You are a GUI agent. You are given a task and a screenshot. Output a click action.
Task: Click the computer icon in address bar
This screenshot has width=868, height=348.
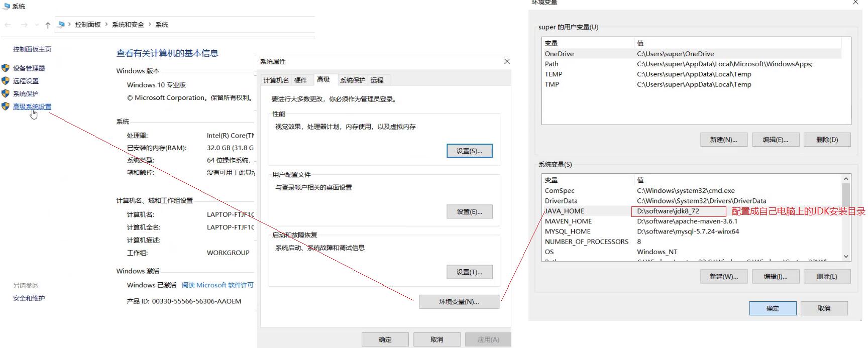coord(61,24)
